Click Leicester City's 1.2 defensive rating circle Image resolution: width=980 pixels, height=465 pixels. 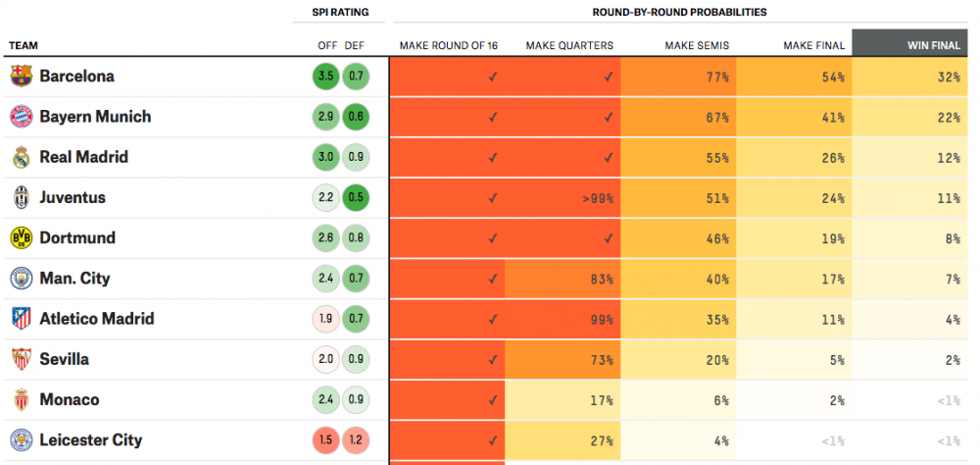coord(356,440)
